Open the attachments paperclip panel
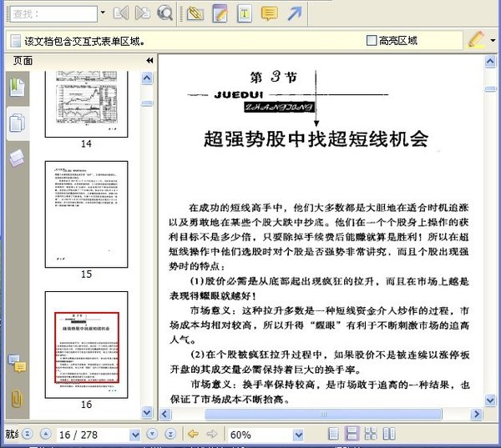Viewport: 501px width, 448px height. point(17,398)
